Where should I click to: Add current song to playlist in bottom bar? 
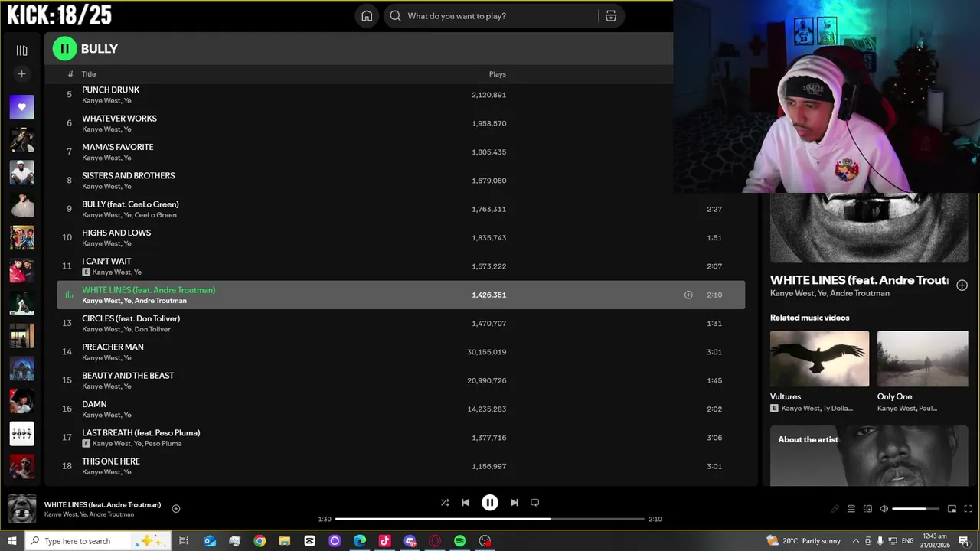coord(175,509)
